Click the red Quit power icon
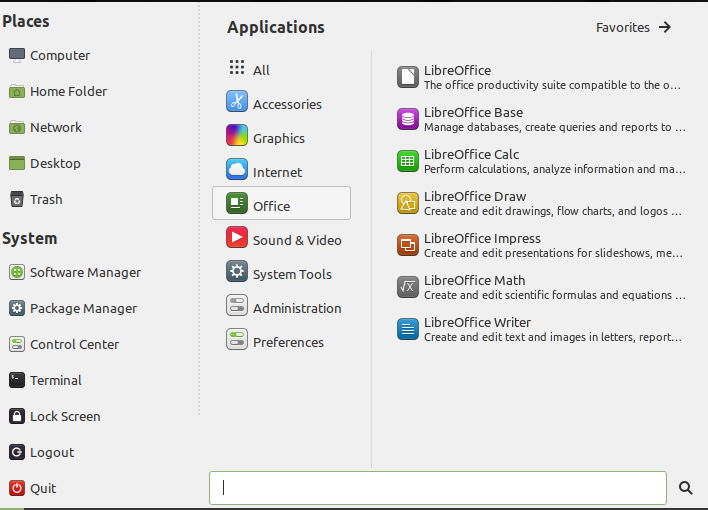708x510 pixels. point(17,488)
